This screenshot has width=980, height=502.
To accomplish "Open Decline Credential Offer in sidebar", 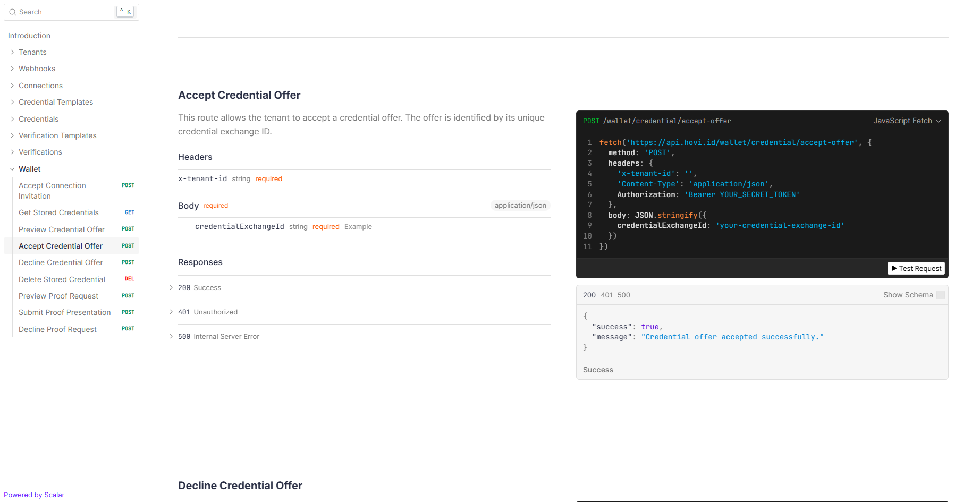I will pyautogui.click(x=61, y=262).
